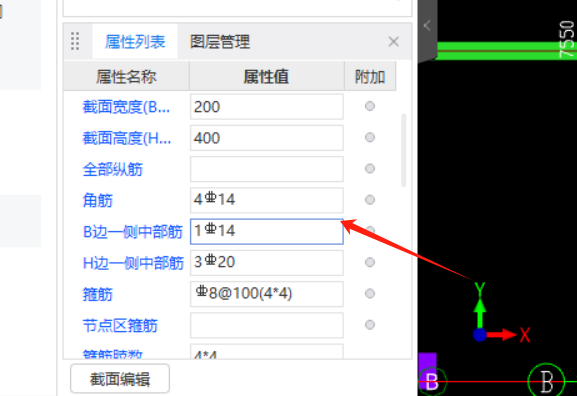Image resolution: width=577 pixels, height=396 pixels.
Task: Select the 截面高度(H... property name
Action: [x=127, y=138]
